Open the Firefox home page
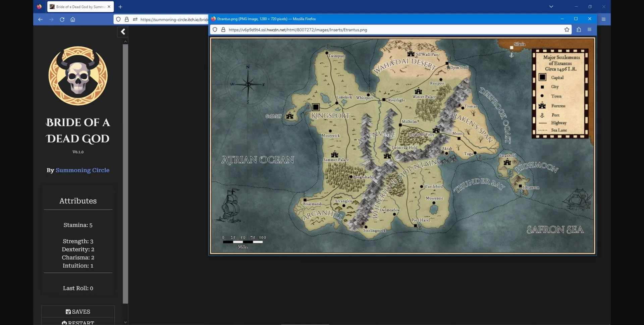Screen dimensions: 644x325 tap(73, 19)
